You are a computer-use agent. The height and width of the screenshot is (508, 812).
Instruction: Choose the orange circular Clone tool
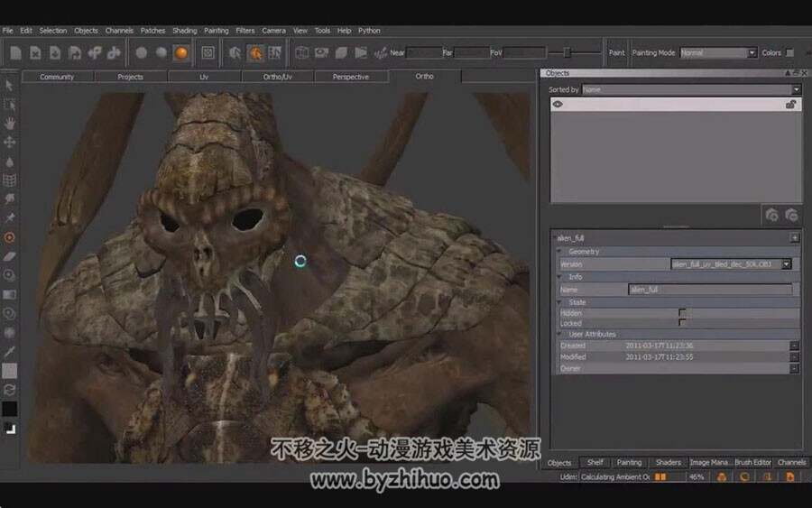point(9,237)
